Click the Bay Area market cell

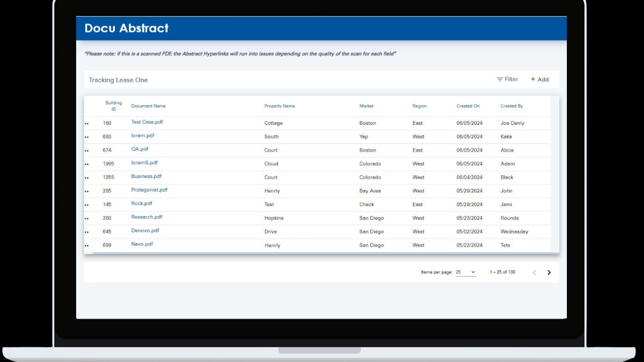pos(370,191)
